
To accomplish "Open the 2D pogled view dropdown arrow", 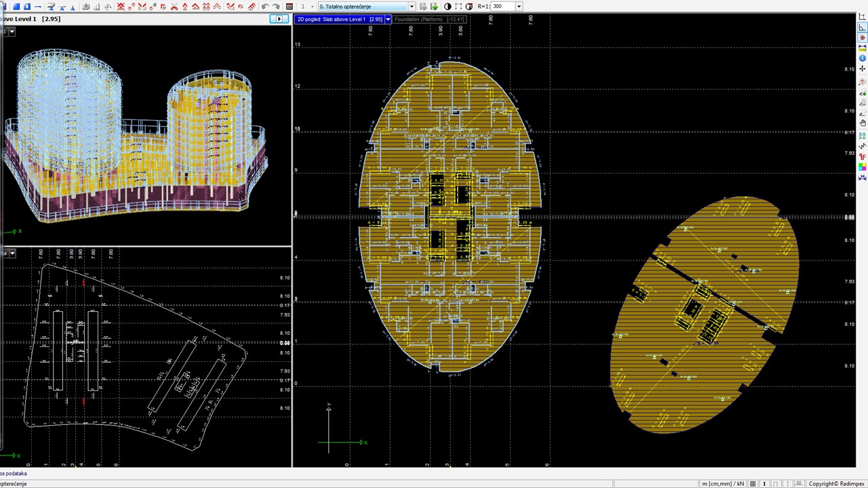I will tap(388, 20).
